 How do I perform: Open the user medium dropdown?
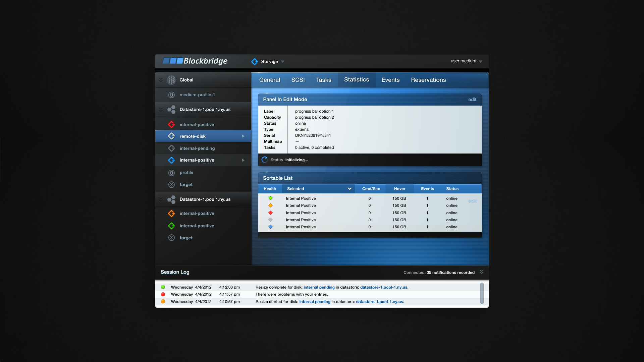pyautogui.click(x=481, y=61)
